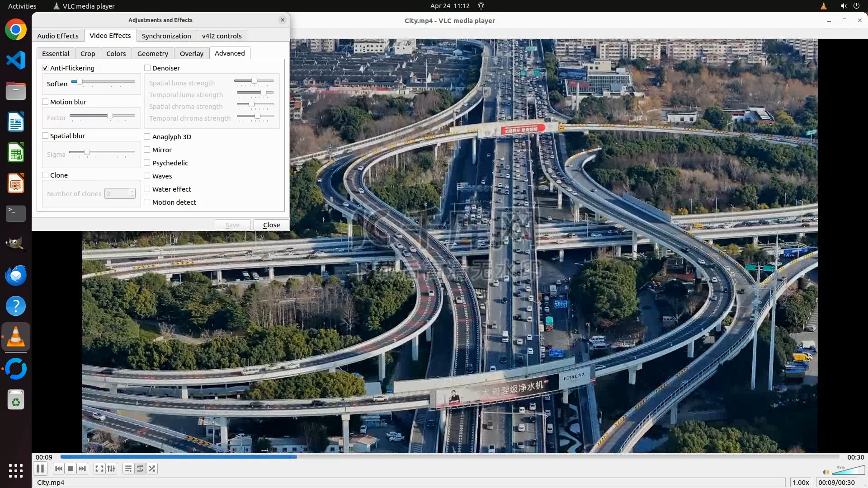This screenshot has width=868, height=488.
Task: Skip to next media item
Action: click(x=82, y=469)
